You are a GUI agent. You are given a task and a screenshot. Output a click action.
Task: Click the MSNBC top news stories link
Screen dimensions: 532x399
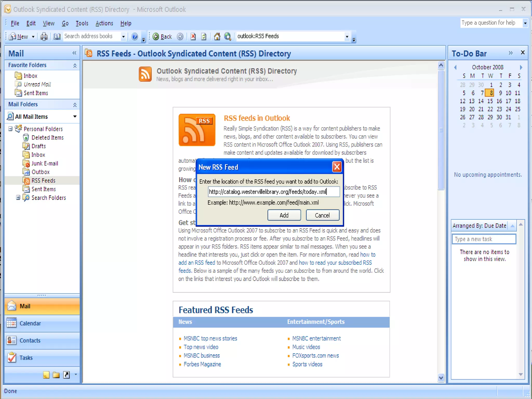(x=210, y=338)
